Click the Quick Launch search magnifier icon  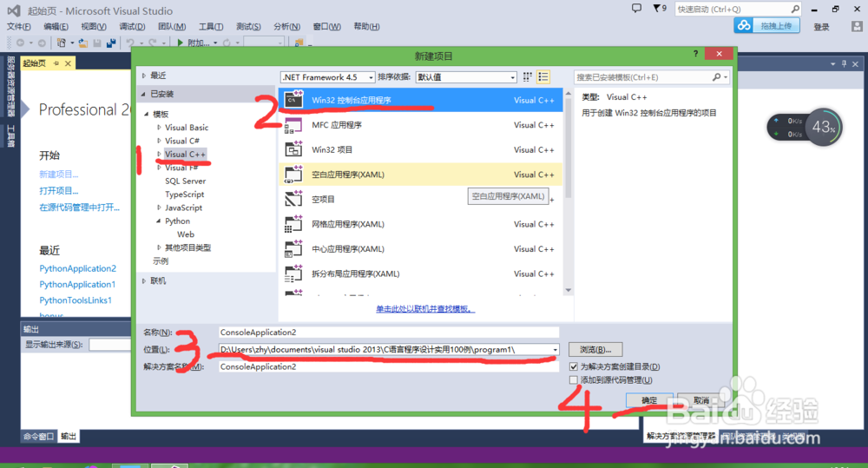point(795,9)
